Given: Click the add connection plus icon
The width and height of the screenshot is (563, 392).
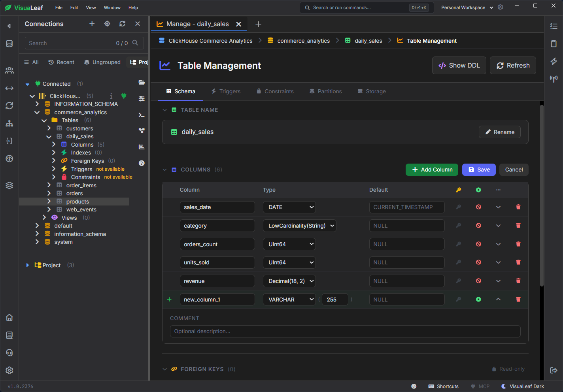Looking at the screenshot, I should pyautogui.click(x=92, y=24).
